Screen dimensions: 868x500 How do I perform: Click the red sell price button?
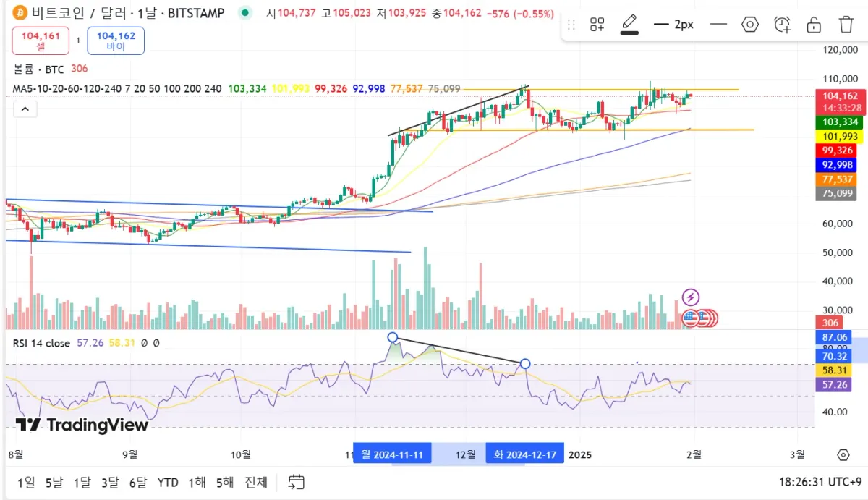click(41, 41)
